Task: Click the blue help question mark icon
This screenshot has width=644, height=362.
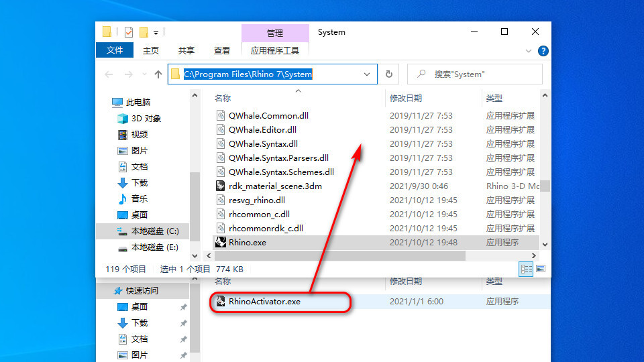Action: click(x=543, y=50)
